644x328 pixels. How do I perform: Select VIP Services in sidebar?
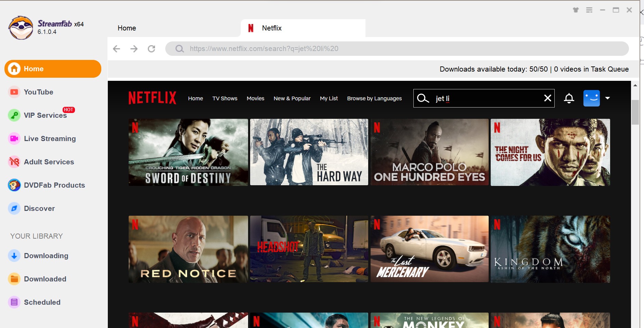tap(45, 115)
